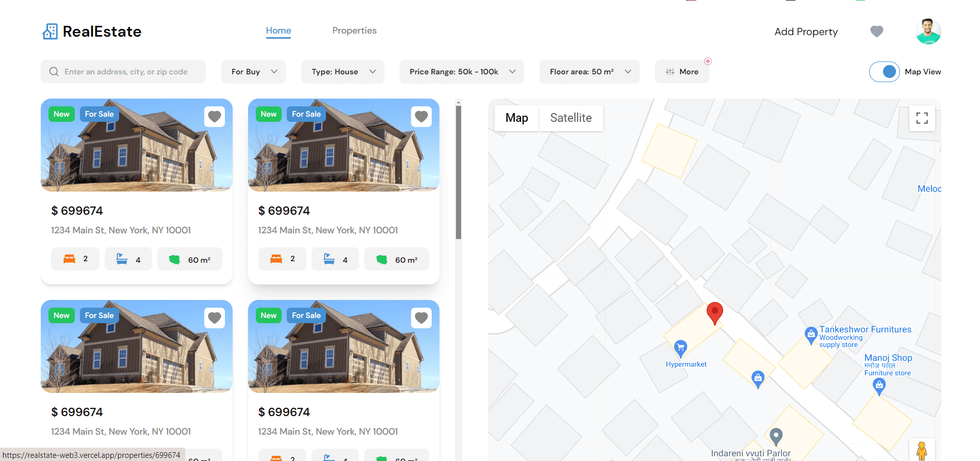Open the Floor area dropdown

[590, 72]
